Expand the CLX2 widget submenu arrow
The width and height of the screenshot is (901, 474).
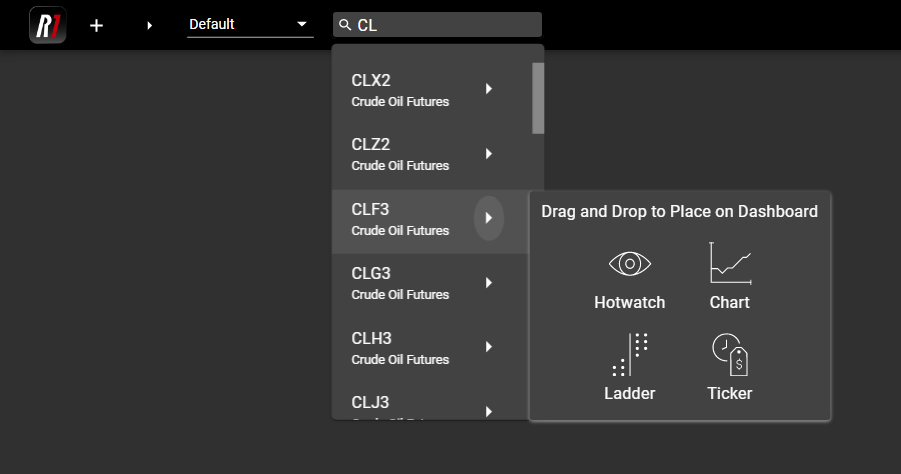coord(489,89)
